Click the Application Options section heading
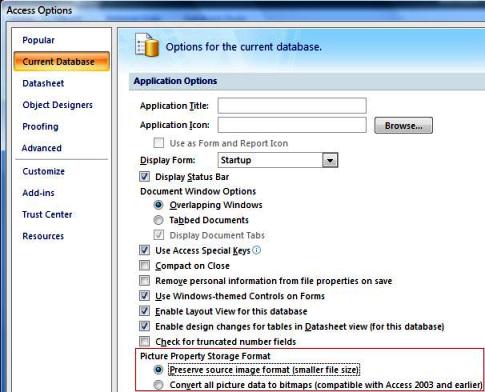 (175, 81)
